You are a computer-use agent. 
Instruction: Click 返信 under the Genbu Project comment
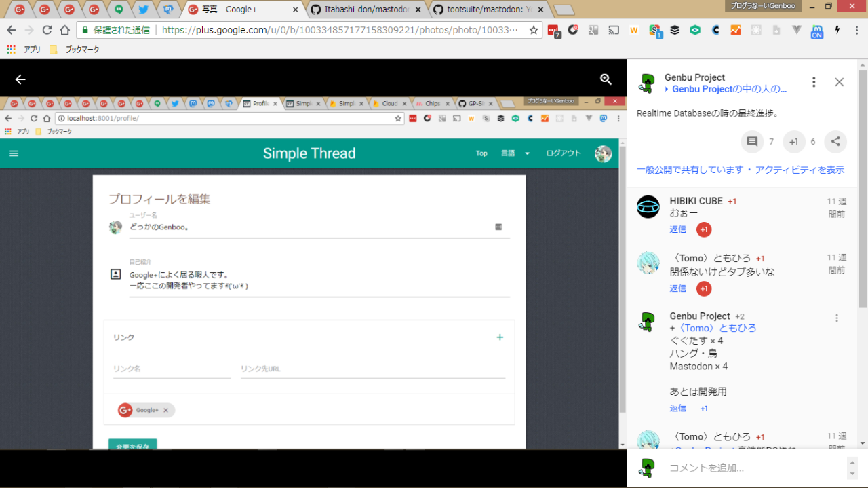pos(678,408)
